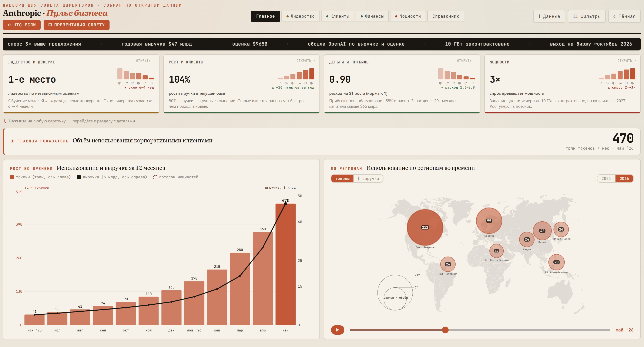Screen dimensions: 644x347
Task: Click Europe bubble 99
Action: coord(489,220)
